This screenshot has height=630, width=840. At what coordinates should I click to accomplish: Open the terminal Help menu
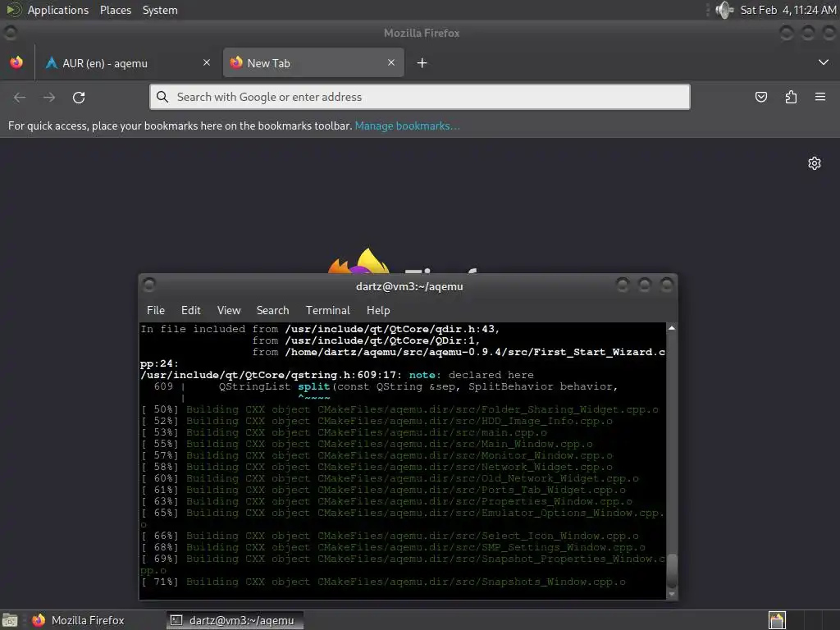378,310
